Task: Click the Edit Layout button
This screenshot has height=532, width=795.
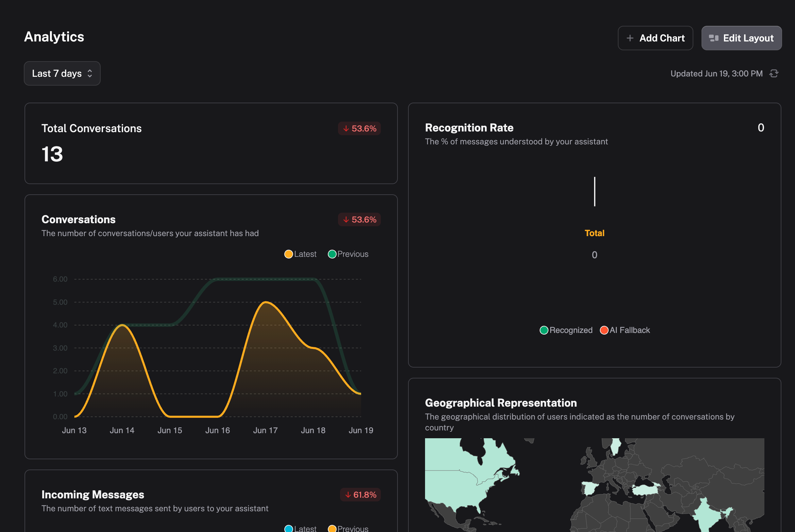Action: coord(741,38)
